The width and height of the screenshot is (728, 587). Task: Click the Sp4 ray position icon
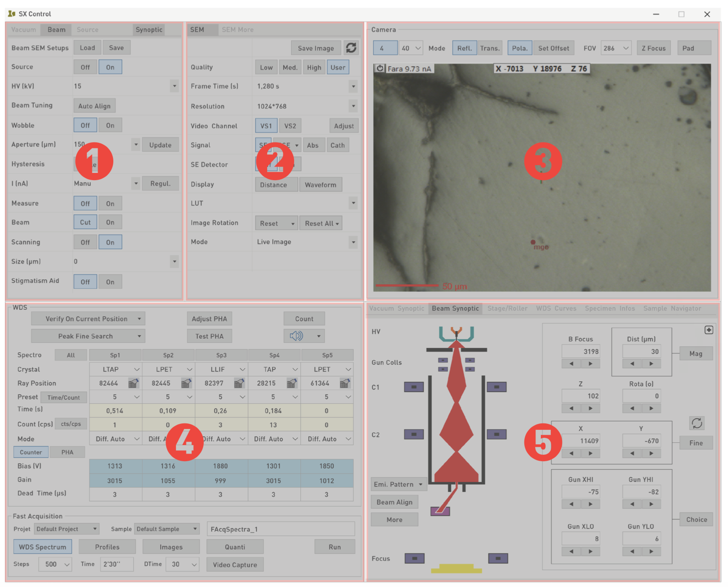click(292, 383)
